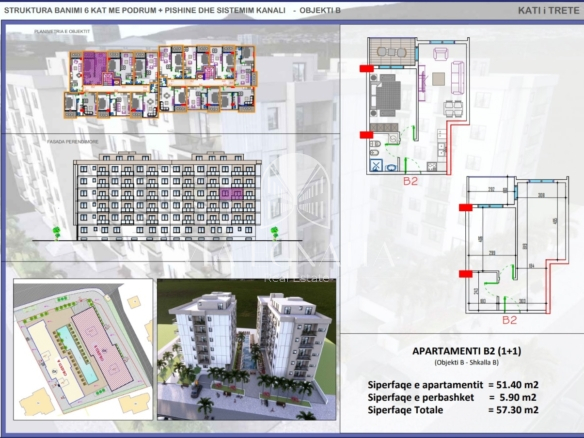
Task: Select the balcony table and chairs in the B2 plan
Action: click(x=391, y=52)
